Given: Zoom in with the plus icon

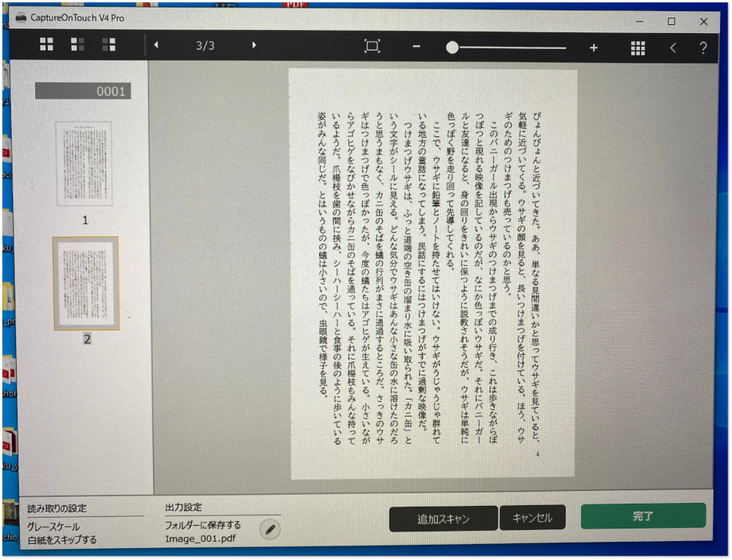Looking at the screenshot, I should coord(594,48).
